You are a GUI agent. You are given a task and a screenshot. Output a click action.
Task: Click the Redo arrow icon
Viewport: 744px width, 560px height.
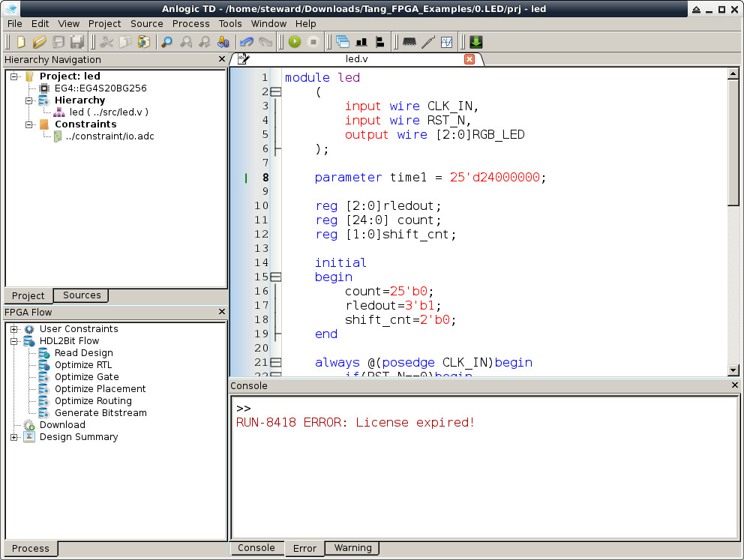(x=265, y=42)
